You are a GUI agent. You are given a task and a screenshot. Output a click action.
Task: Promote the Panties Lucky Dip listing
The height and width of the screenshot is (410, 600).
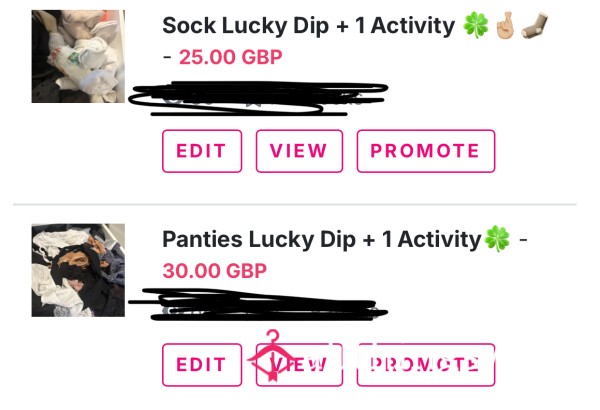click(426, 365)
